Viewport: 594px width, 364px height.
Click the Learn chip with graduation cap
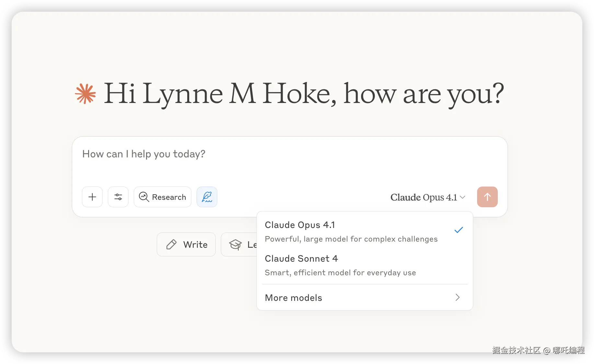(x=239, y=245)
